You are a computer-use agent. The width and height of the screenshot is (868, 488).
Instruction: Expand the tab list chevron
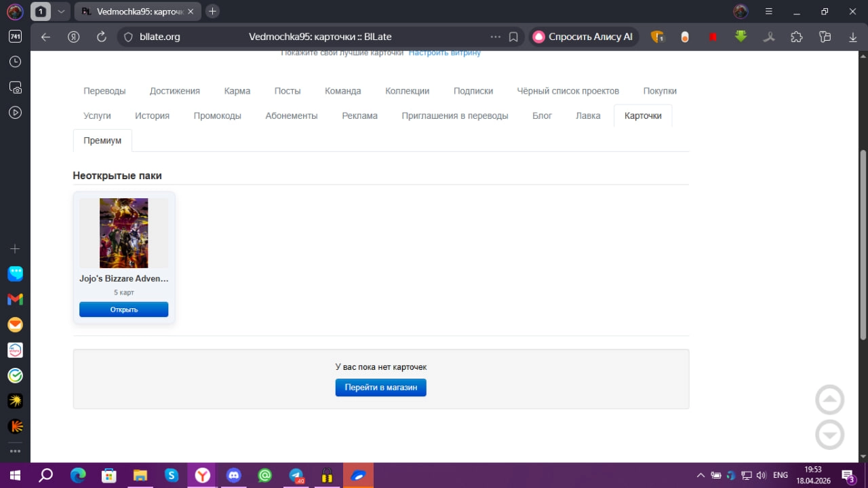pos(61,12)
